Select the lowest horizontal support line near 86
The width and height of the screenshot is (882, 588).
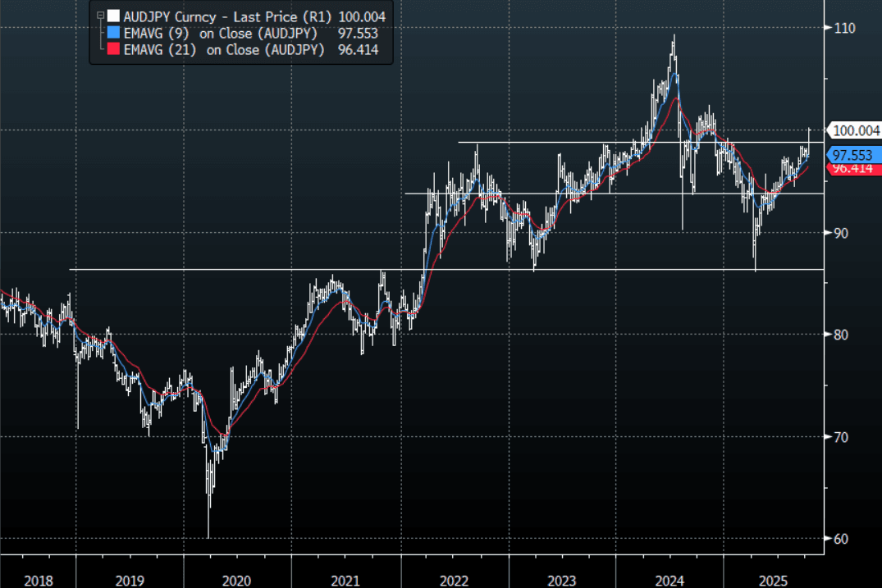[246, 269]
